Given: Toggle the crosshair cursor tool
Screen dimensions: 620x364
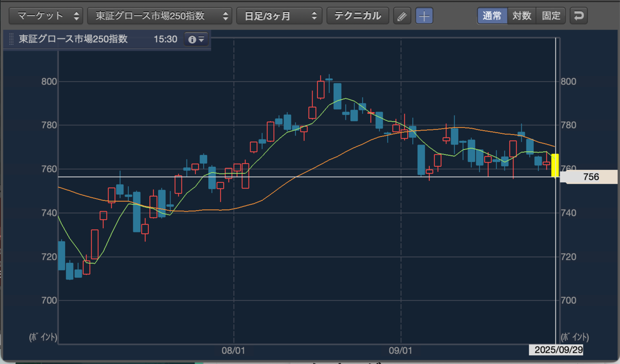Looking at the screenshot, I should [424, 16].
